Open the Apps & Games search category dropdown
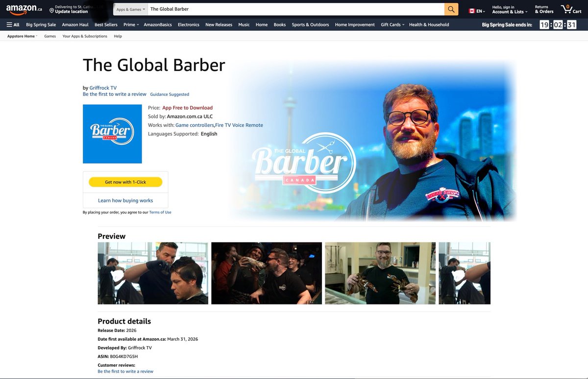The image size is (588, 379). tap(130, 9)
